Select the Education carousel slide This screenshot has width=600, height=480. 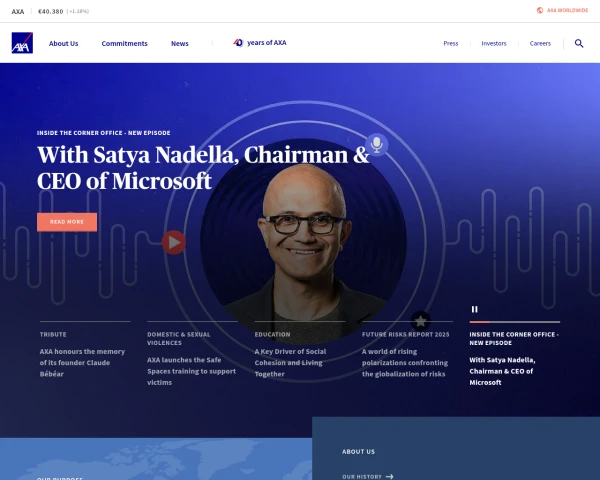300,350
